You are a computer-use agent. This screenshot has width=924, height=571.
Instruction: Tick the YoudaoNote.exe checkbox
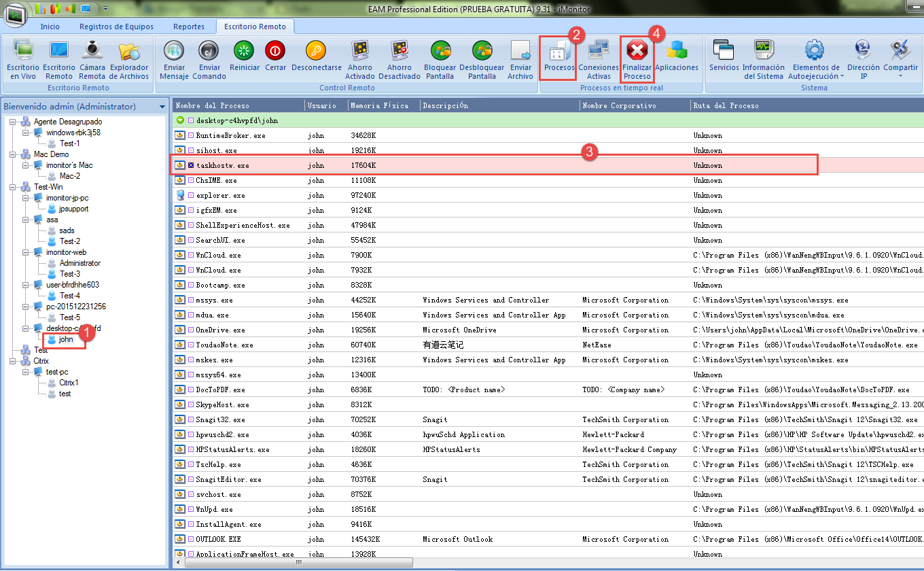192,345
